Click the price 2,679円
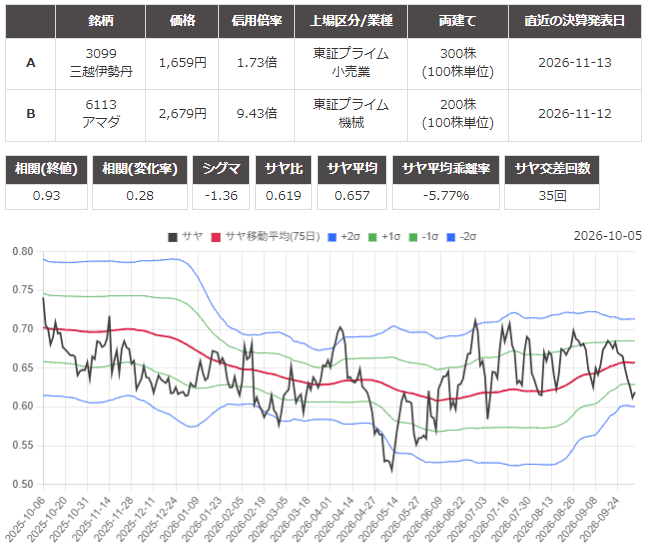This screenshot has width=646, height=548. point(183,114)
